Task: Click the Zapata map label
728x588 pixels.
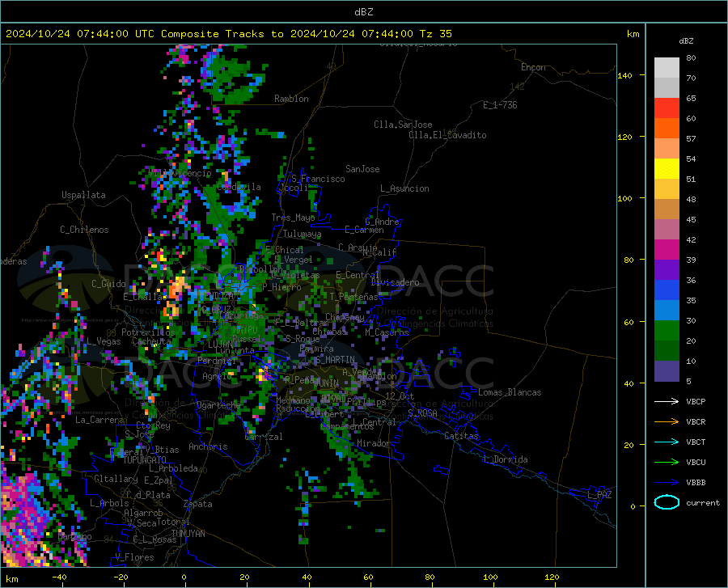Action: 198,504
